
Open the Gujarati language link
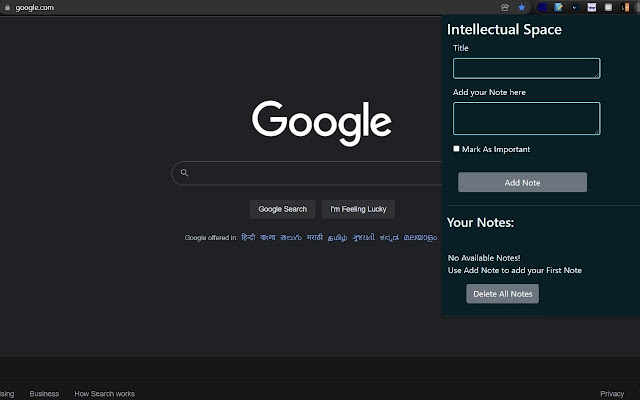click(363, 237)
